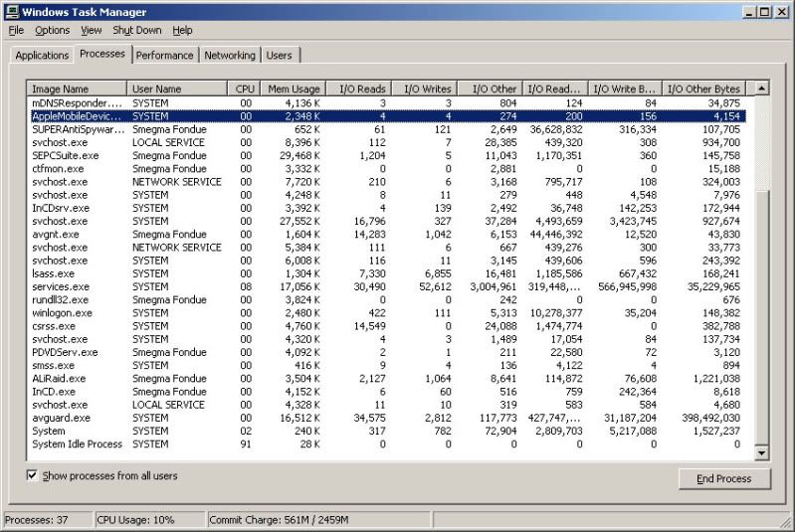The width and height of the screenshot is (795, 532).
Task: Click the scrollbar up arrow
Action: [761, 89]
